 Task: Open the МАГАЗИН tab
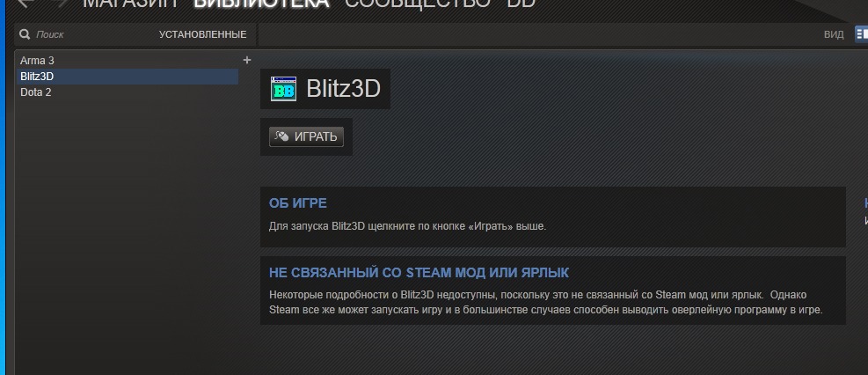(131, 3)
